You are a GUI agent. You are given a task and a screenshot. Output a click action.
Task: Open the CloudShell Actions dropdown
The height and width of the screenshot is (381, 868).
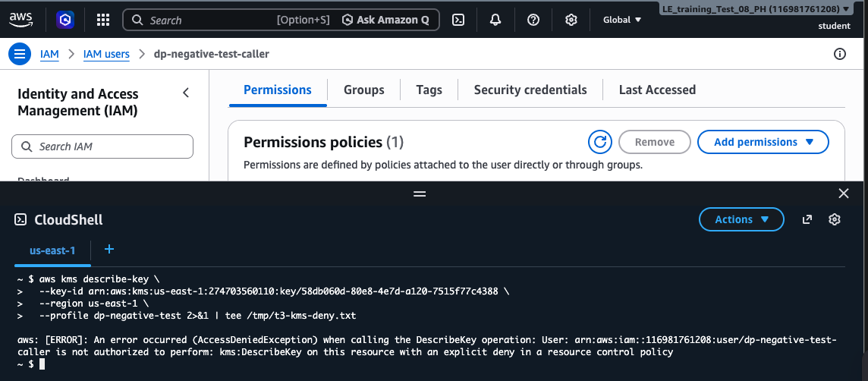point(742,219)
